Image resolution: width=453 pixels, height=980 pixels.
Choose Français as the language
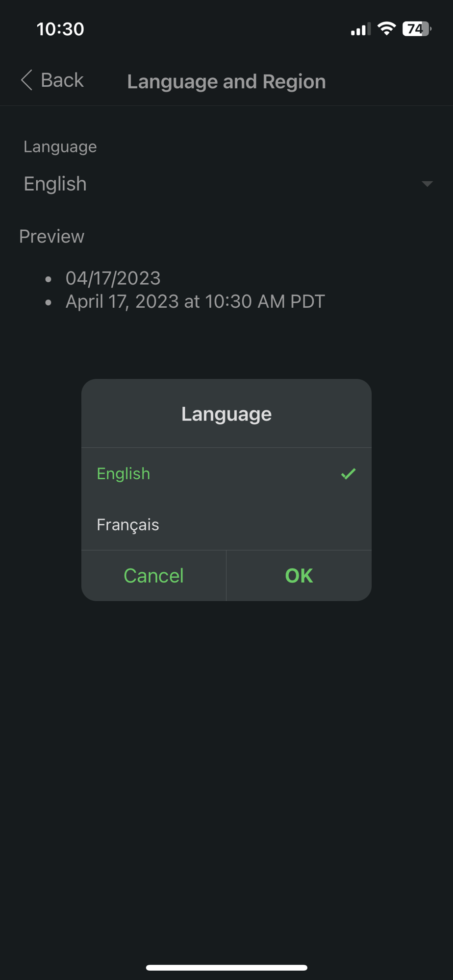(226, 525)
